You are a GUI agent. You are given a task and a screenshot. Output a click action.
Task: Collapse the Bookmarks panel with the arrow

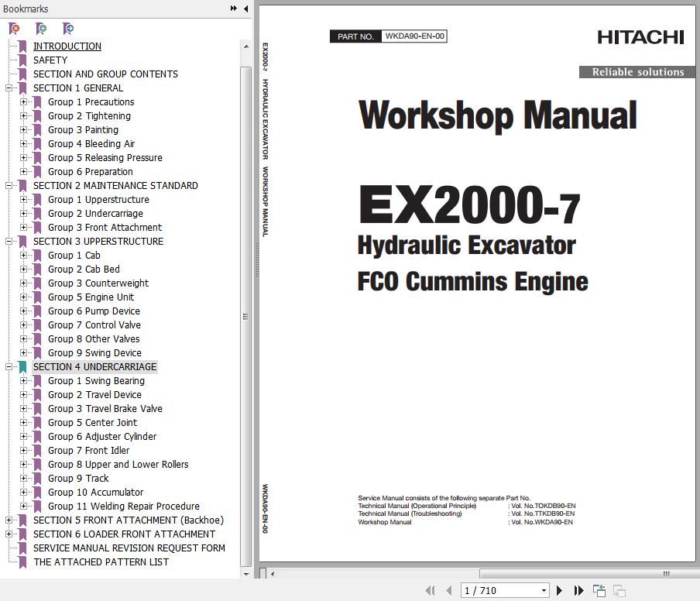pyautogui.click(x=246, y=9)
